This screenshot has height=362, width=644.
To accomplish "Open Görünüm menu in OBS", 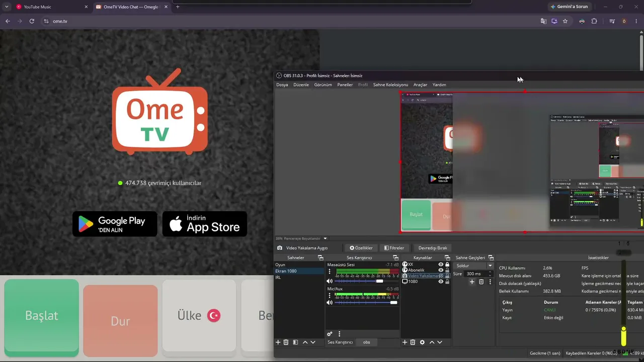I will (x=323, y=85).
